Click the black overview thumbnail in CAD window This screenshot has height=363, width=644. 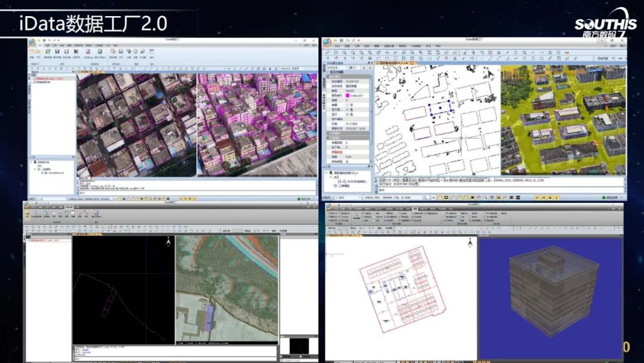coord(299,345)
